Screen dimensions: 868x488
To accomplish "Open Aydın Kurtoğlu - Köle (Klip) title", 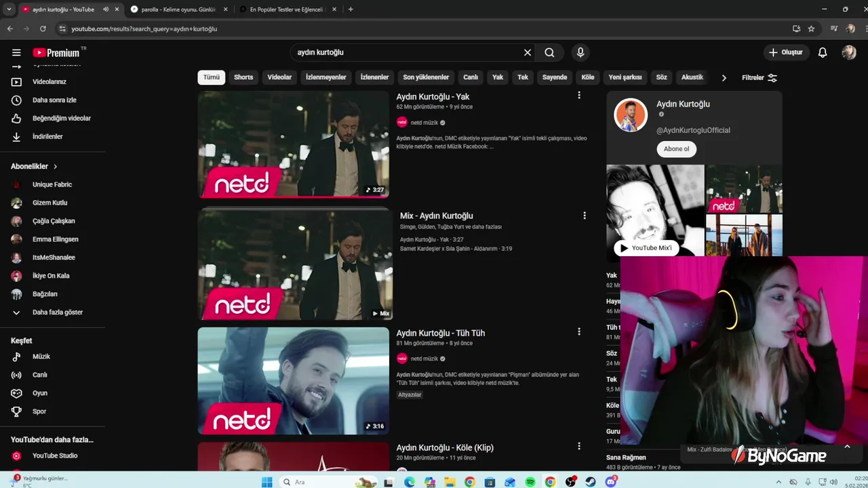I will [445, 447].
